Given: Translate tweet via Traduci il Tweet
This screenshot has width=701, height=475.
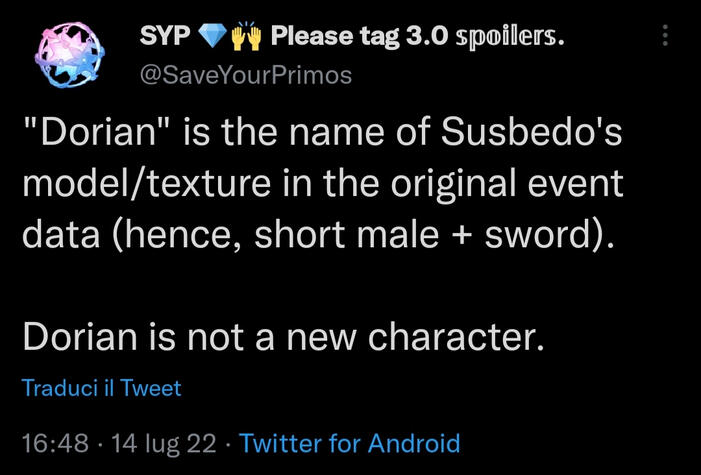Looking at the screenshot, I should (102, 388).
